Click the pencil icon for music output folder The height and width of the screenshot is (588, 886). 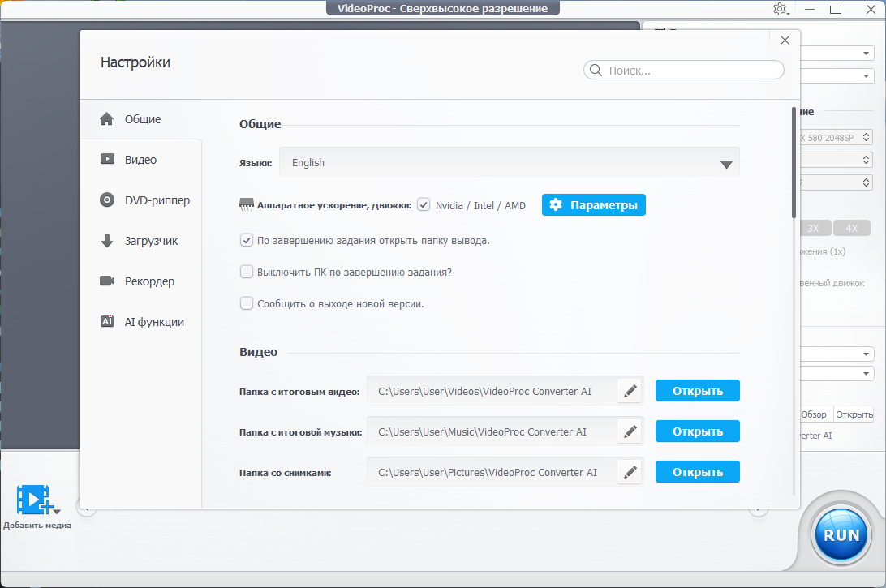coord(630,431)
